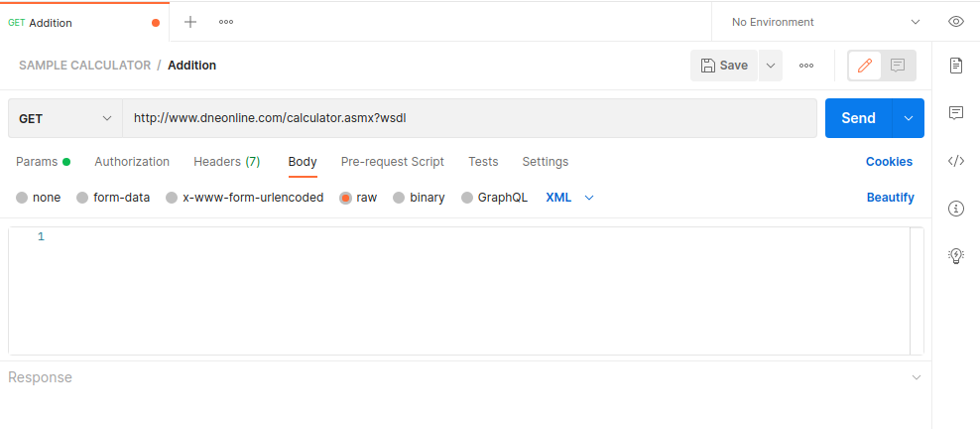Click the Beautify link
This screenshot has width=980, height=429.
coord(890,198)
